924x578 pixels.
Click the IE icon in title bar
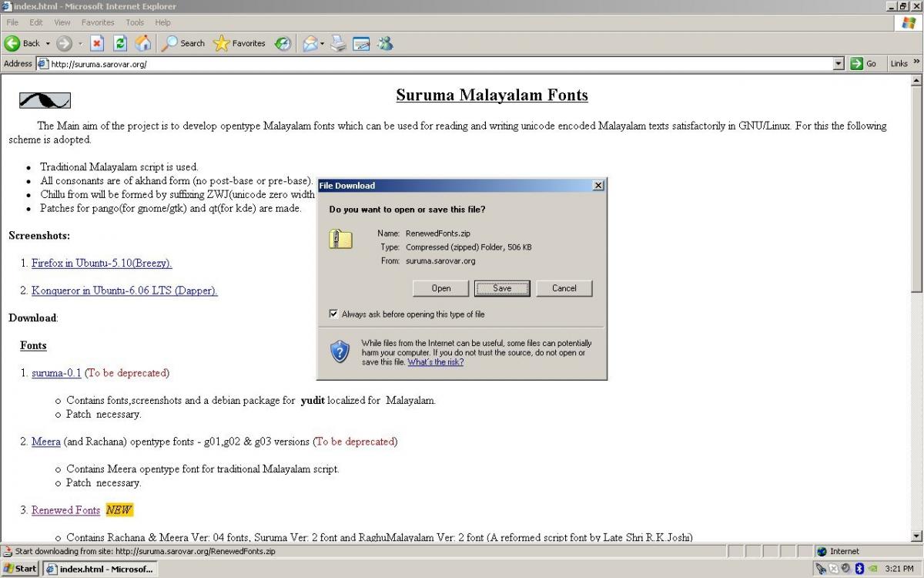pyautogui.click(x=7, y=7)
